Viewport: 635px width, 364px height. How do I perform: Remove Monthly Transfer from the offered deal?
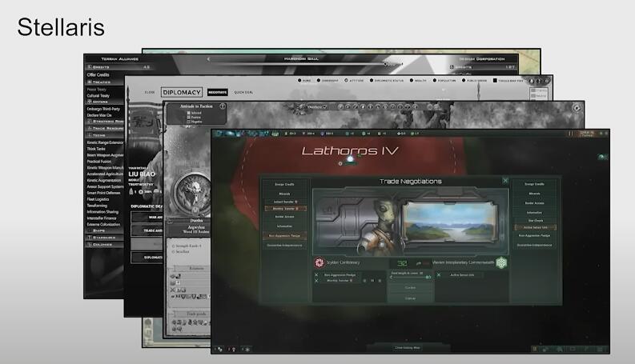tap(316, 281)
